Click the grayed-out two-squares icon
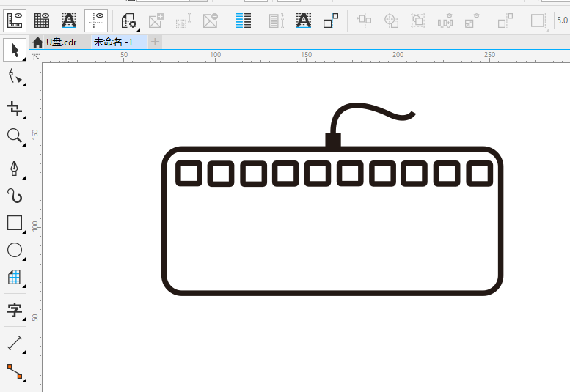570x392 pixels. (x=505, y=21)
